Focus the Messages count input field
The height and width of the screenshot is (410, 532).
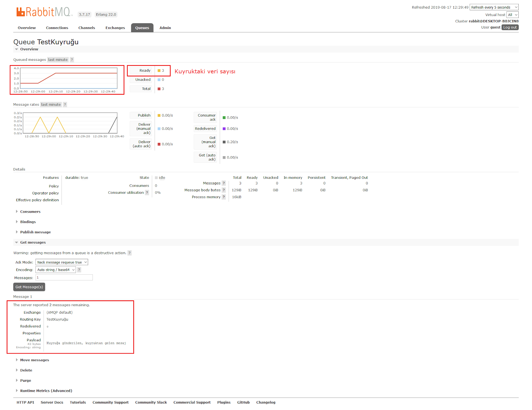coord(64,278)
